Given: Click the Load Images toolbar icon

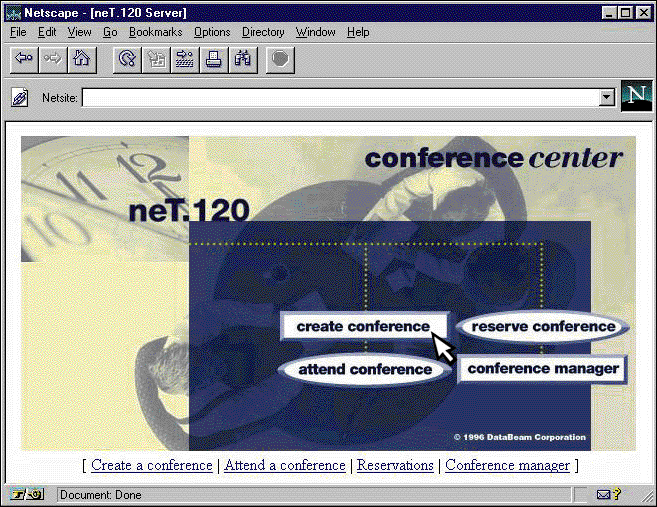Looking at the screenshot, I should [x=156, y=59].
